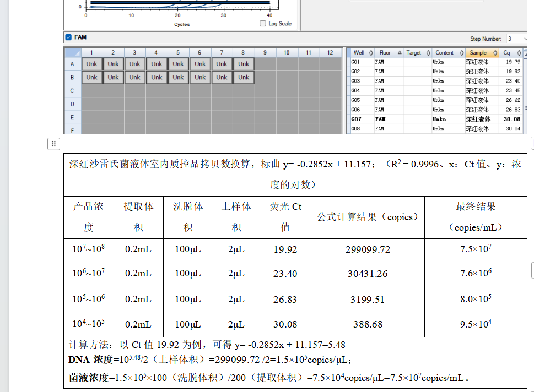
Task: Click the 最终结果 column header cell
Action: [476, 217]
